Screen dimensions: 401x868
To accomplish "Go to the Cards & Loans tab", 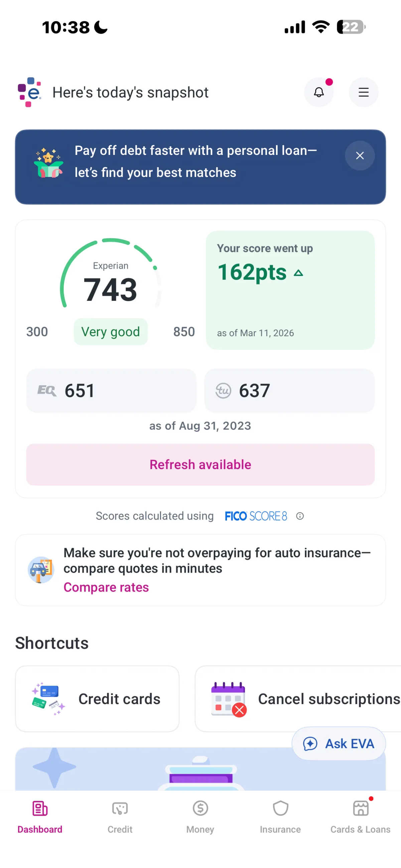I will click(x=360, y=815).
